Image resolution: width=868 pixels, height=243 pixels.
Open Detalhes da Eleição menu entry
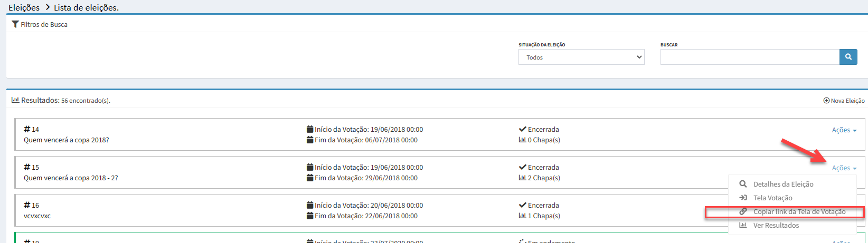click(783, 184)
